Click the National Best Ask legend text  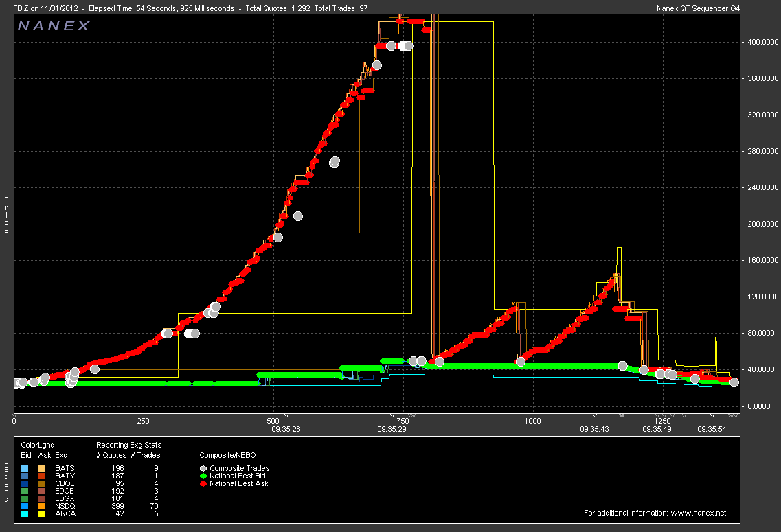tap(239, 483)
